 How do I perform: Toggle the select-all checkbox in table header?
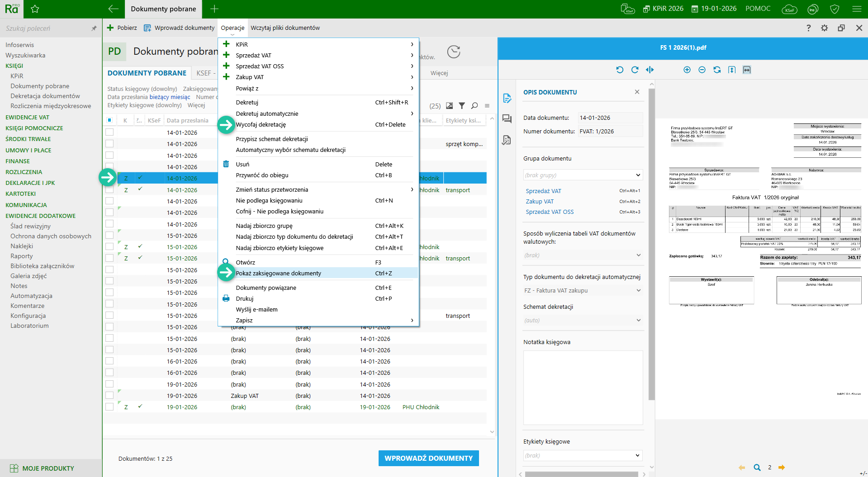point(109,120)
